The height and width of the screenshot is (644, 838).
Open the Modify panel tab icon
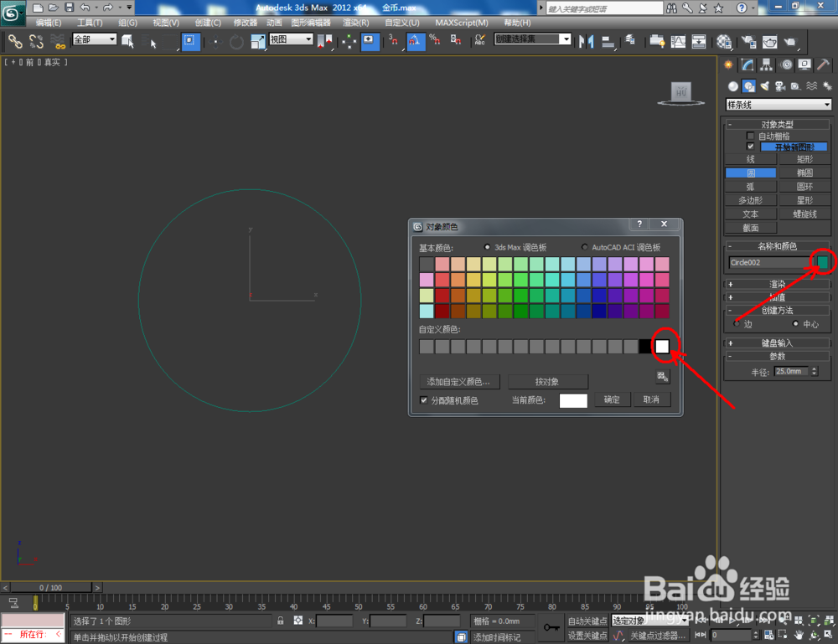coord(747,64)
